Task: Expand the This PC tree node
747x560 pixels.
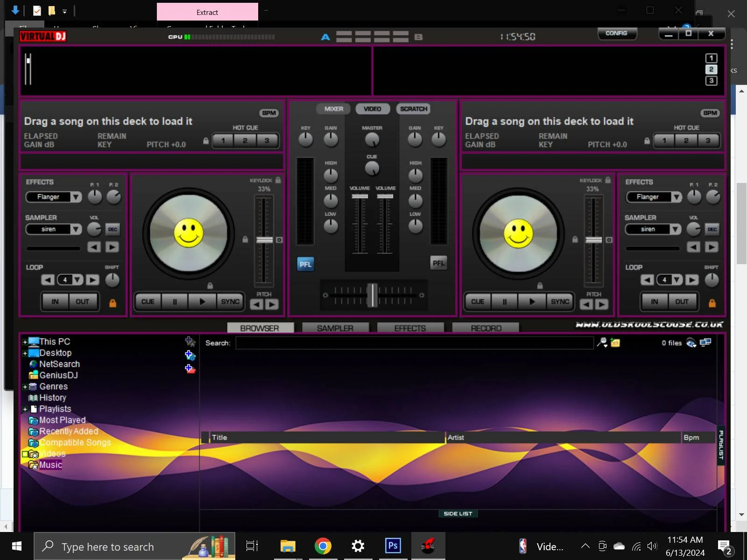Action: (25, 342)
